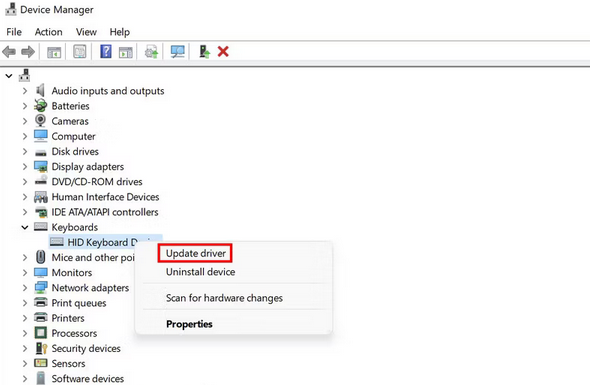Open the View menu
The width and height of the screenshot is (590, 385).
click(86, 32)
